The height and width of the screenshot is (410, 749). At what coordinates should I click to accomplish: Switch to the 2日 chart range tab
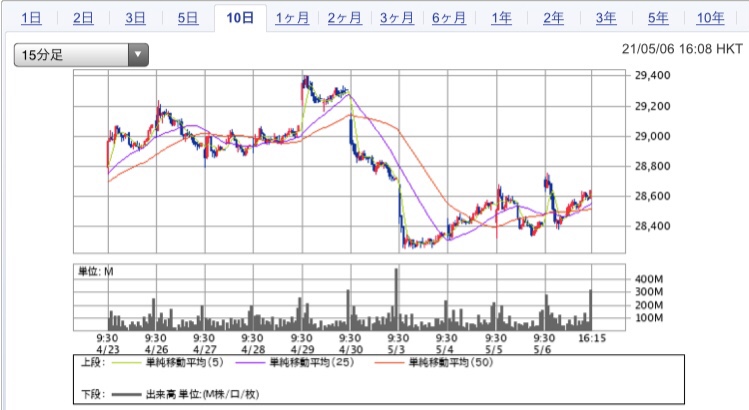83,18
